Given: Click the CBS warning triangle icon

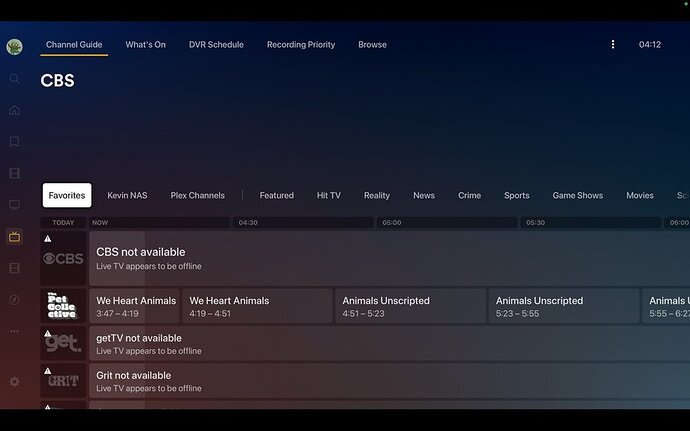Looking at the screenshot, I should tap(48, 239).
